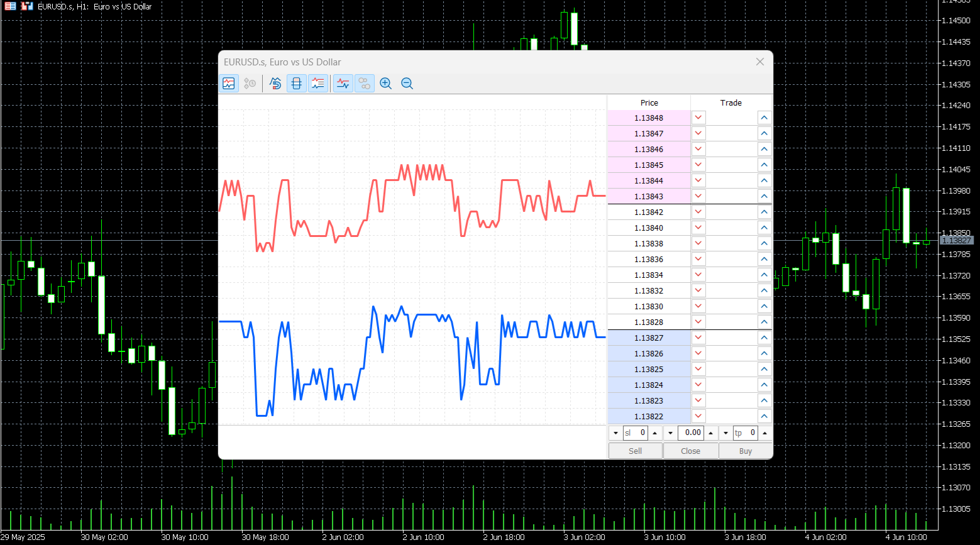Open the Time and Sales view icon
Screen dimensions: 980x545
250,83
